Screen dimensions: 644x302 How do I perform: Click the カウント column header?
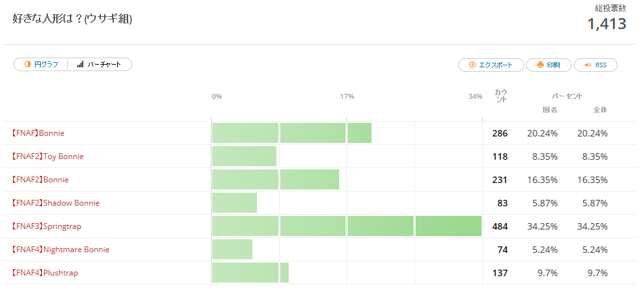click(x=501, y=95)
